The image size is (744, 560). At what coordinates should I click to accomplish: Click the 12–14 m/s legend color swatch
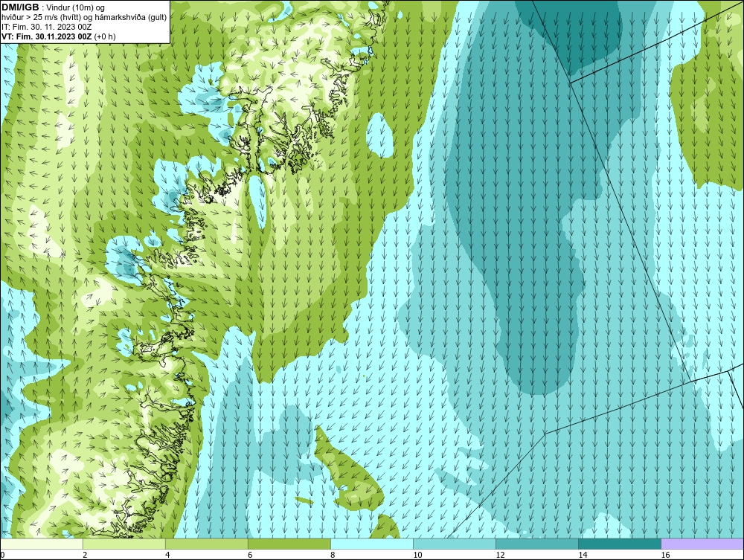[537, 544]
